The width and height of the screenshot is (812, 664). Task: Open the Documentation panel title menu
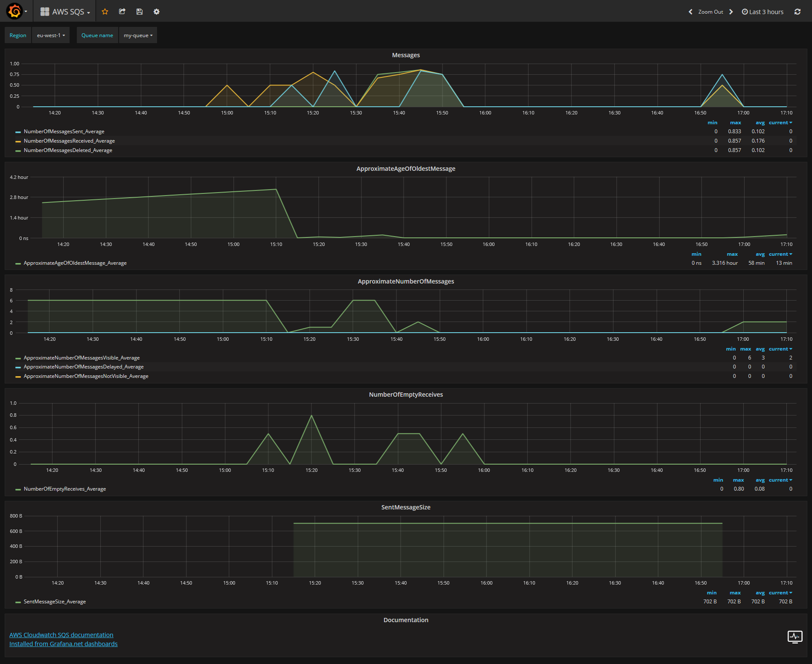(406, 620)
